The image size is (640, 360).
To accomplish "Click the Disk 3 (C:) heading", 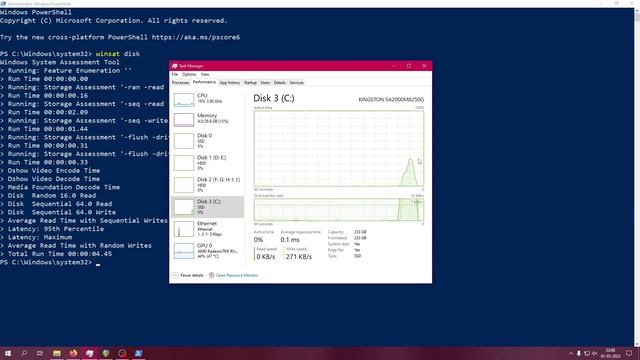I will (274, 98).
